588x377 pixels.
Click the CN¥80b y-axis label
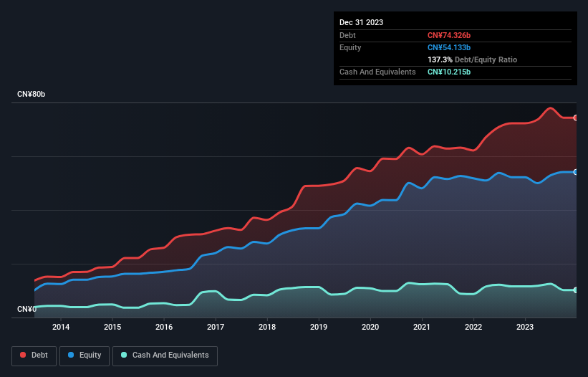(31, 94)
